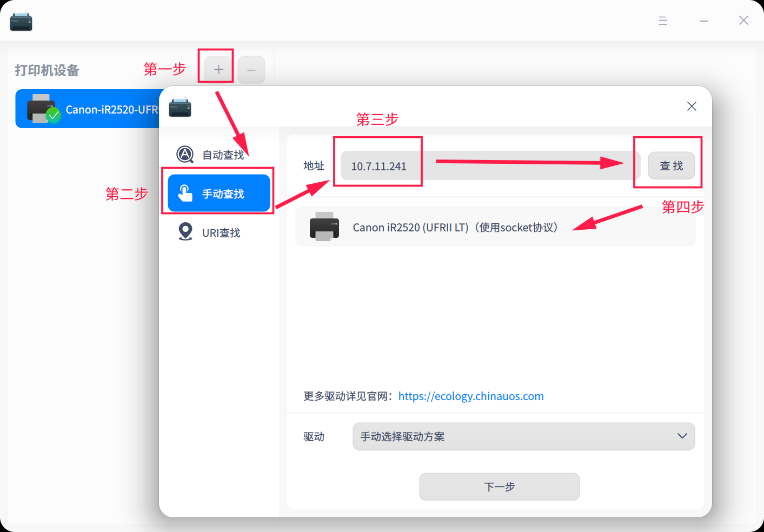Select the 自动查找 tab
The width and height of the screenshot is (764, 532).
click(219, 155)
